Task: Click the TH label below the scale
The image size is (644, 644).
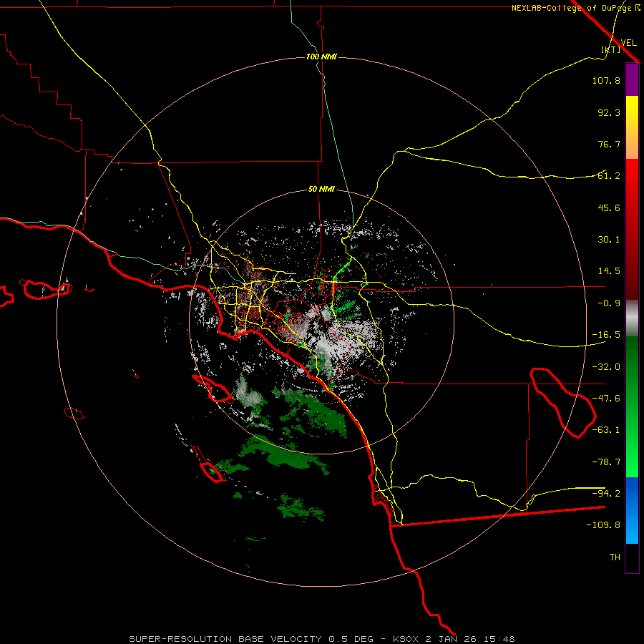Action: click(615, 557)
